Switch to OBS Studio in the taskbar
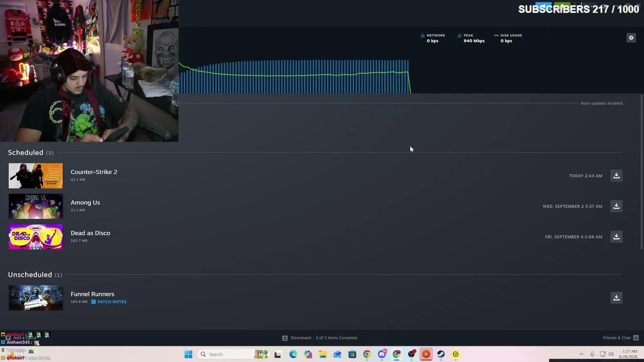The image size is (644, 362). (x=412, y=354)
